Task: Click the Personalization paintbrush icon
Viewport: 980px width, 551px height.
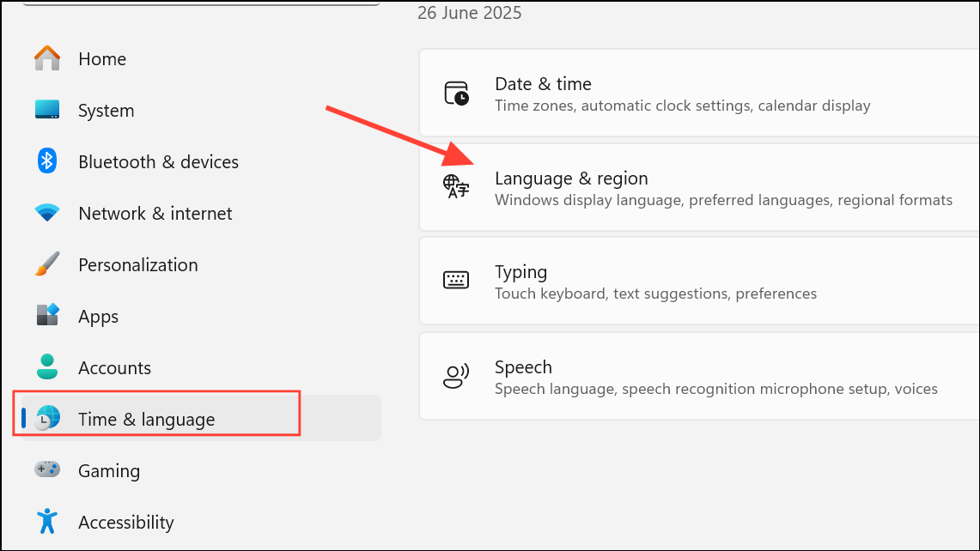Action: [x=47, y=264]
